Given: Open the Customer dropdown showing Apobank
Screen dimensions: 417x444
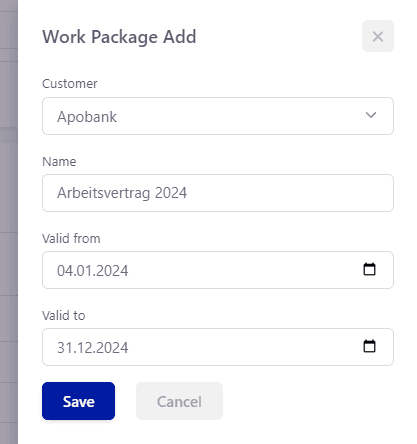Looking at the screenshot, I should tap(218, 116).
